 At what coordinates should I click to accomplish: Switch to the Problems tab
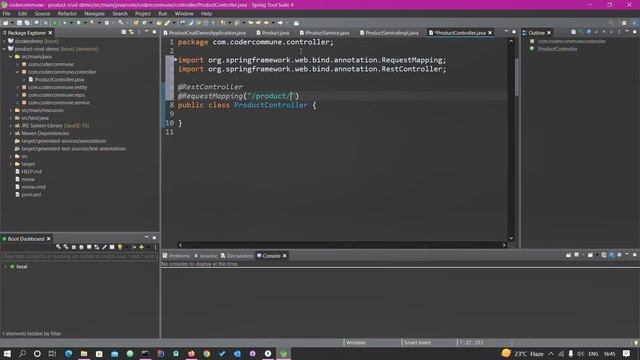pos(176,256)
